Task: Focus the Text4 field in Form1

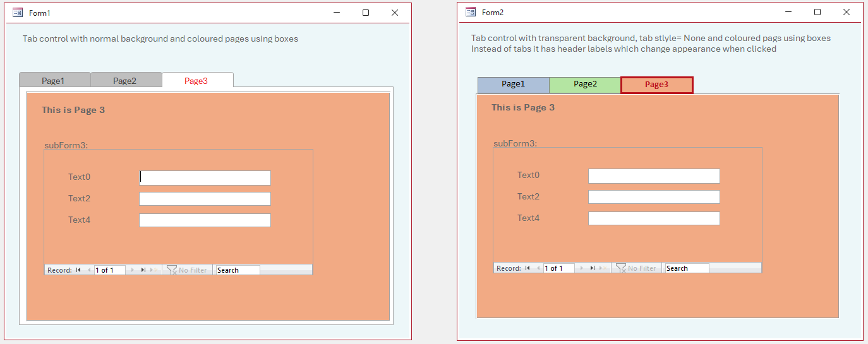Action: (x=205, y=220)
